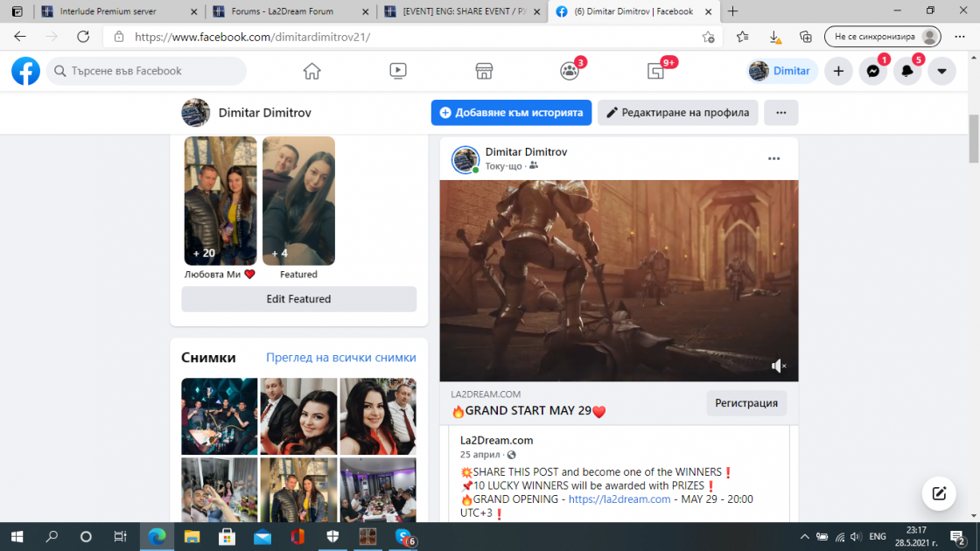The width and height of the screenshot is (980, 551).
Task: Open Facebook Groups icon
Action: 570,71
